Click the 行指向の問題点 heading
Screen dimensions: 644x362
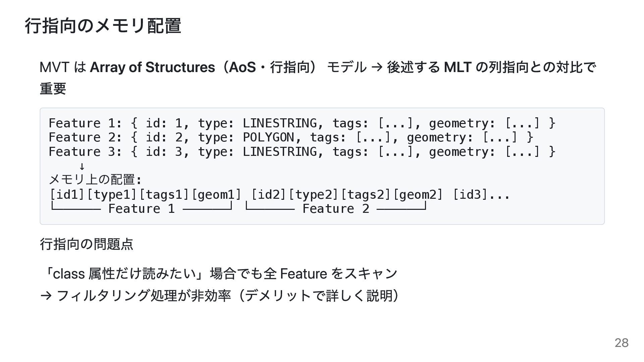click(87, 244)
